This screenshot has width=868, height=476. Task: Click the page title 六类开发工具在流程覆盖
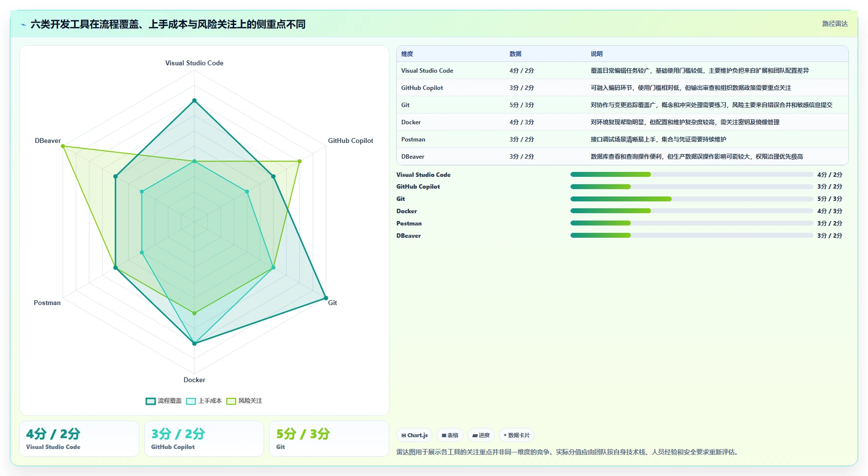pos(168,24)
